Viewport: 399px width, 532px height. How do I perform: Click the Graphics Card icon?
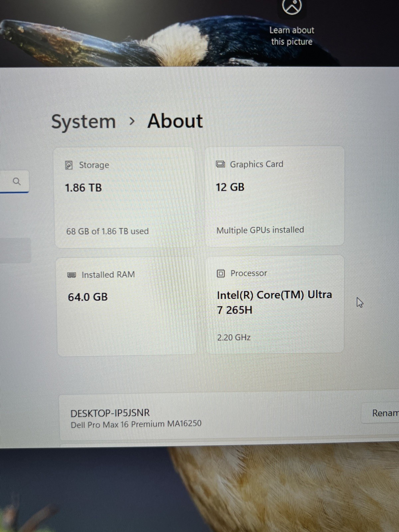pos(220,164)
